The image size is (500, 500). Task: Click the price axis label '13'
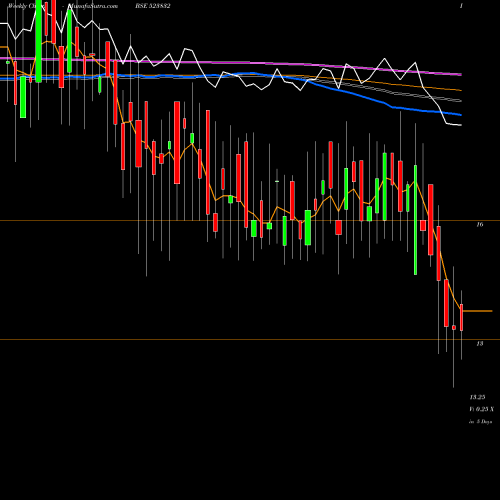coord(479,344)
